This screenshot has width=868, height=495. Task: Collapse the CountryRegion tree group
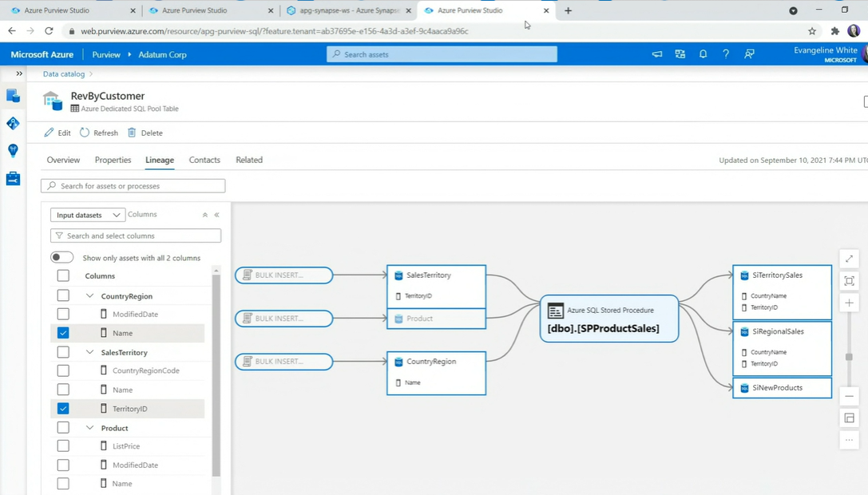(89, 296)
